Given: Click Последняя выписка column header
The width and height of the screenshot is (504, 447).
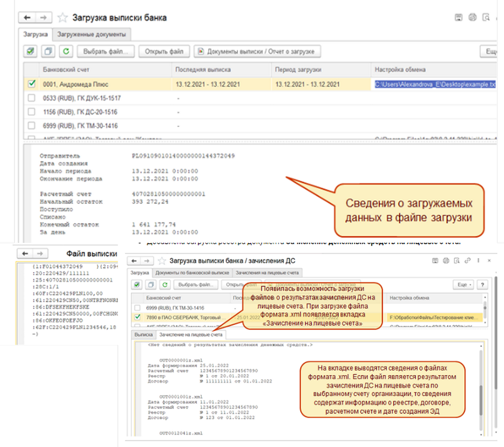Looking at the screenshot, I should click(222, 69).
